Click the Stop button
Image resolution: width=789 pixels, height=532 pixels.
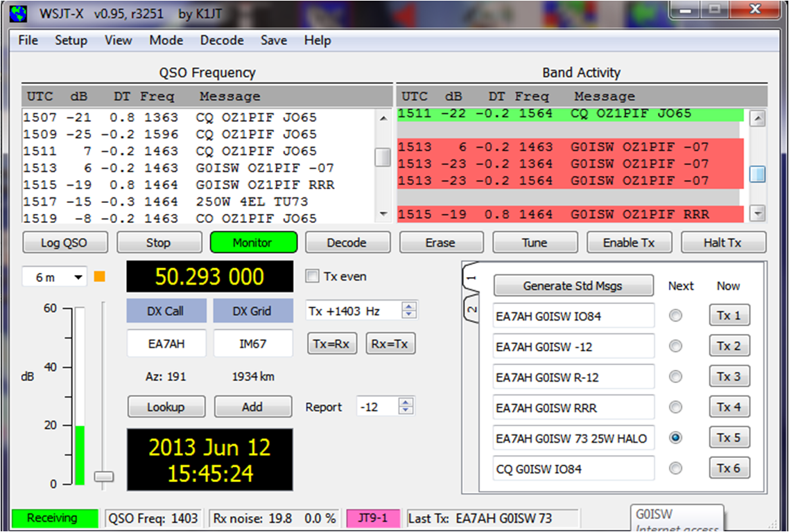pyautogui.click(x=159, y=243)
